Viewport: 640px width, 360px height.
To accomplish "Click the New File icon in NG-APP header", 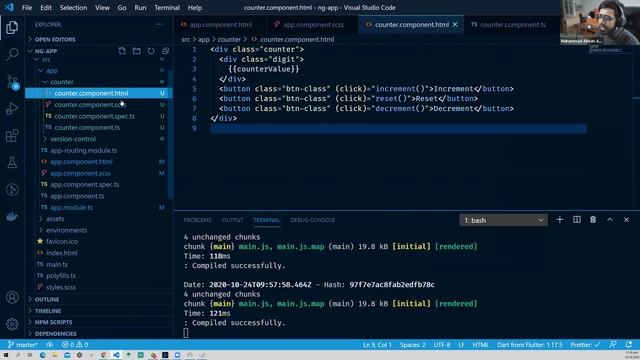I will (122, 51).
